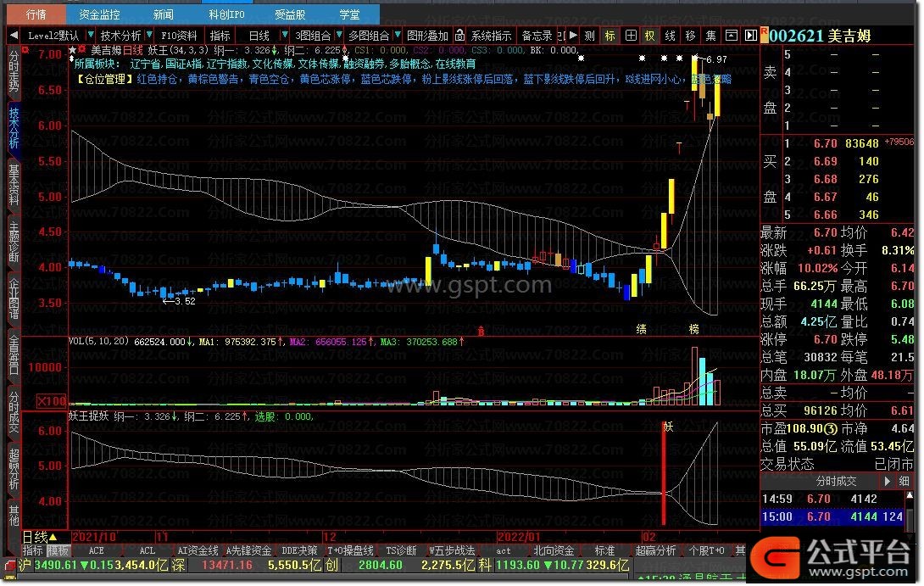This screenshot has height=586, width=924.
Task: Open the 受益股 tab
Action: [x=290, y=14]
